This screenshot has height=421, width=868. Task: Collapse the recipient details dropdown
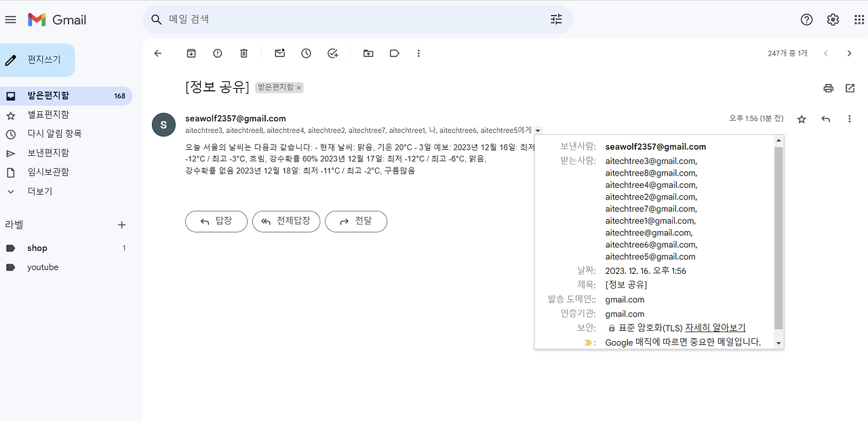click(x=538, y=131)
